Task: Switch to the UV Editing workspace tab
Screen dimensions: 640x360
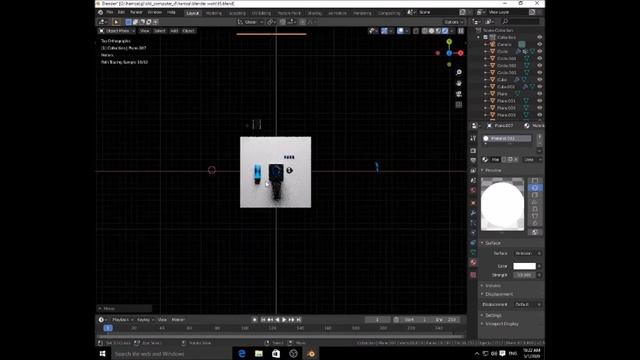Action: pyautogui.click(x=261, y=13)
